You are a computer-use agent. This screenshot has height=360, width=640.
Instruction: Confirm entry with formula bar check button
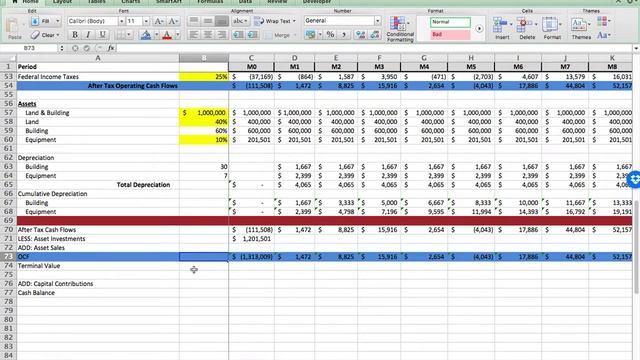87,48
